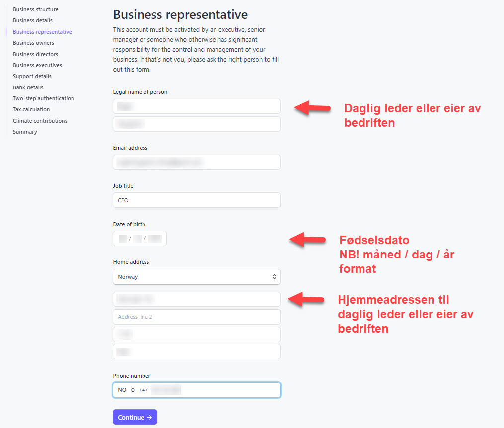The height and width of the screenshot is (428, 504).
Task: Go to Climate contributions
Action: [40, 121]
